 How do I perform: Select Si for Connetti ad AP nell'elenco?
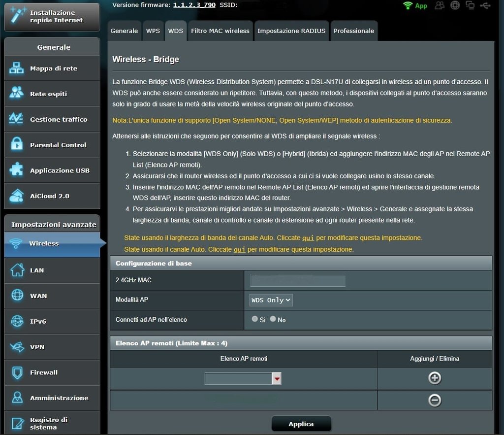pyautogui.click(x=255, y=319)
